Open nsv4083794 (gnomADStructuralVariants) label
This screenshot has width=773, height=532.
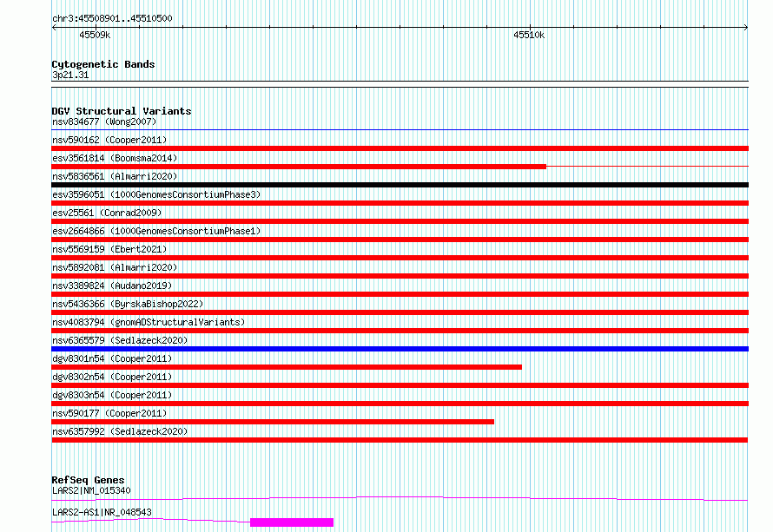pyautogui.click(x=149, y=322)
